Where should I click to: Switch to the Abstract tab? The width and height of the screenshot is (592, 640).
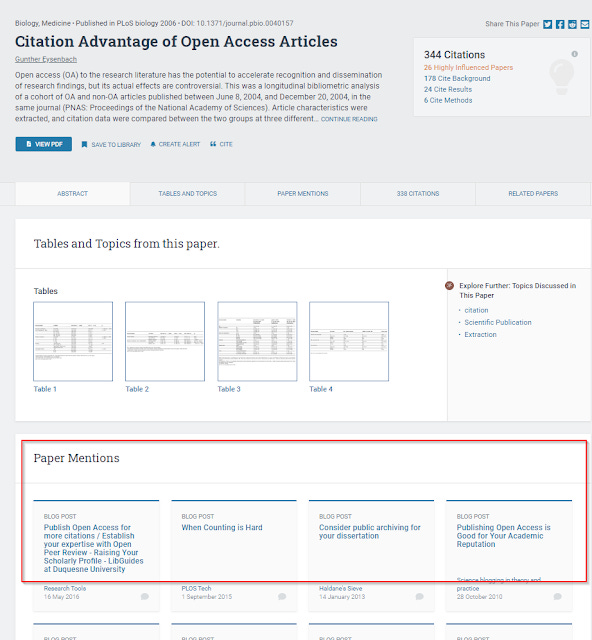[73, 193]
